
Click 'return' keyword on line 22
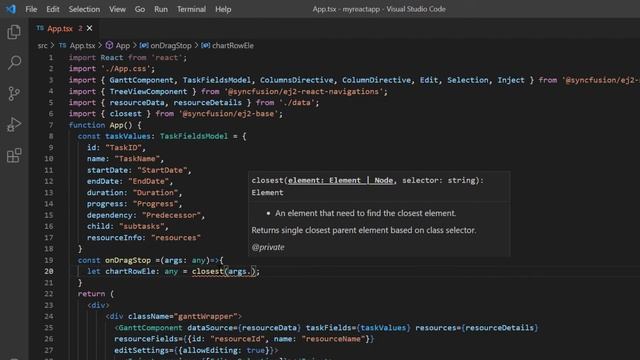click(91, 293)
